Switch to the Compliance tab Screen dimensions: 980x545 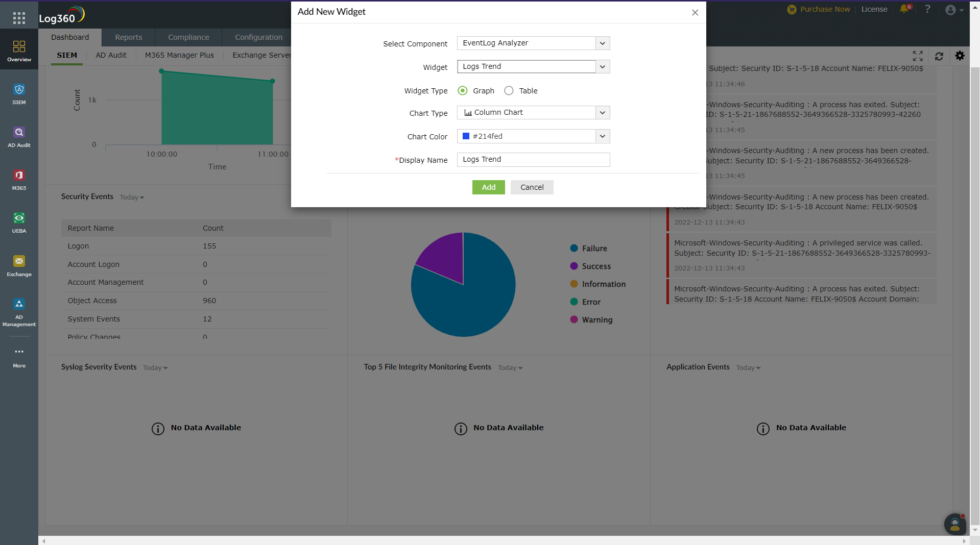(x=188, y=37)
